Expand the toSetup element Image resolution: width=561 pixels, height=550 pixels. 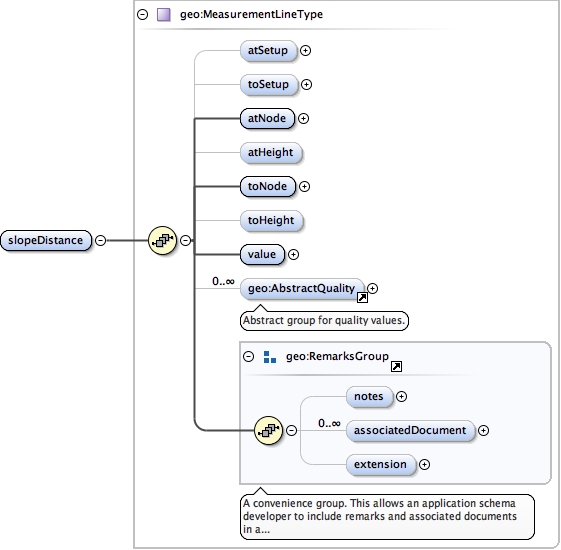coord(306,84)
